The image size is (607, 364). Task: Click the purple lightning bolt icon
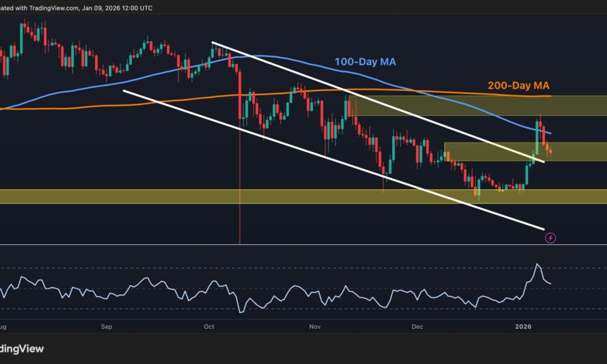pos(551,238)
